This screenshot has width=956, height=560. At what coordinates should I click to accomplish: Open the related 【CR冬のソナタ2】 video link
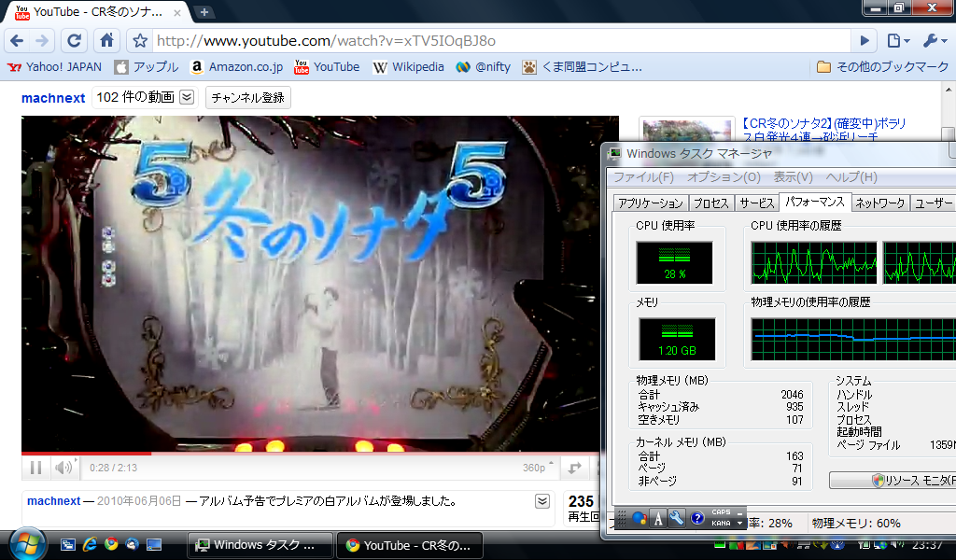click(x=824, y=130)
